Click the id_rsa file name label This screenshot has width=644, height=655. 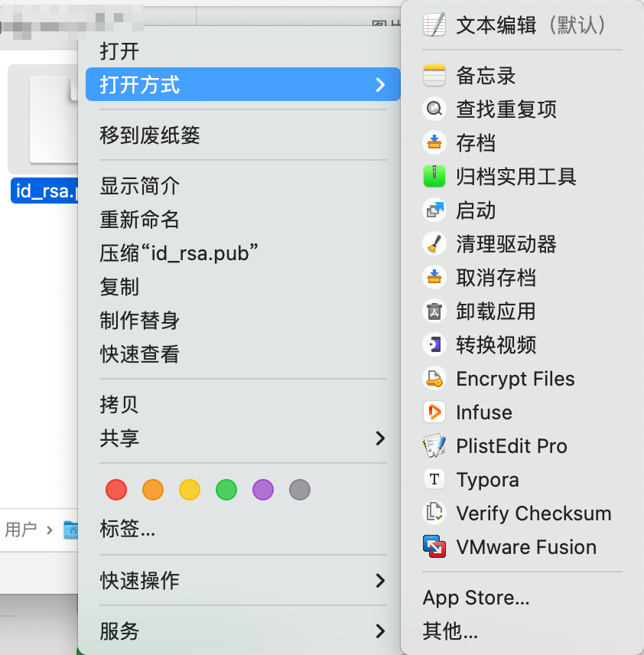44,191
